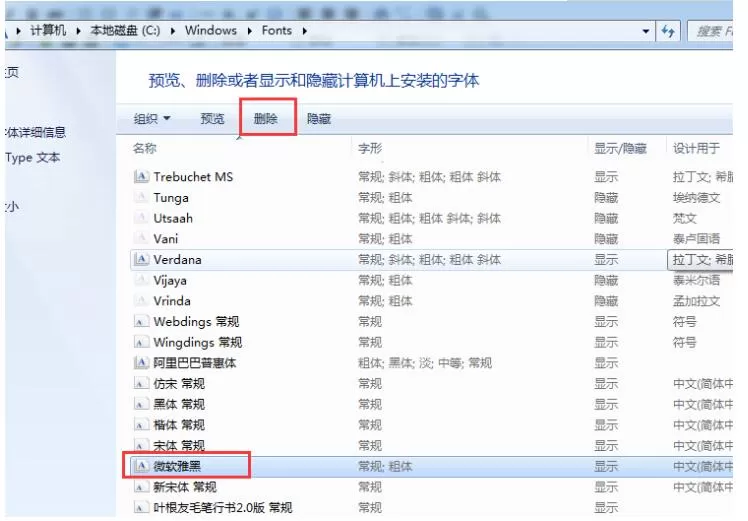Click the 新宋体 常规 font icon
The height and width of the screenshot is (521, 748).
141,487
